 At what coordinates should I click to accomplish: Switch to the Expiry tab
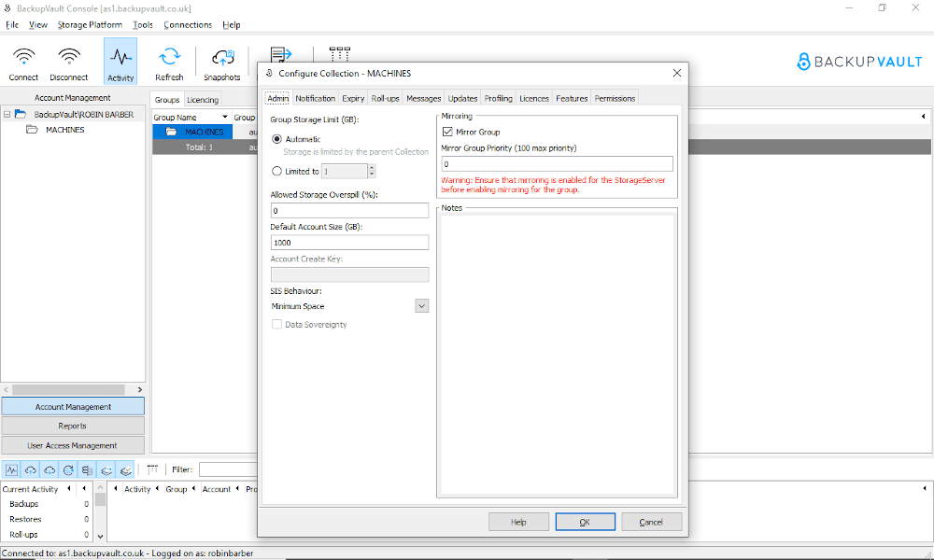tap(353, 98)
